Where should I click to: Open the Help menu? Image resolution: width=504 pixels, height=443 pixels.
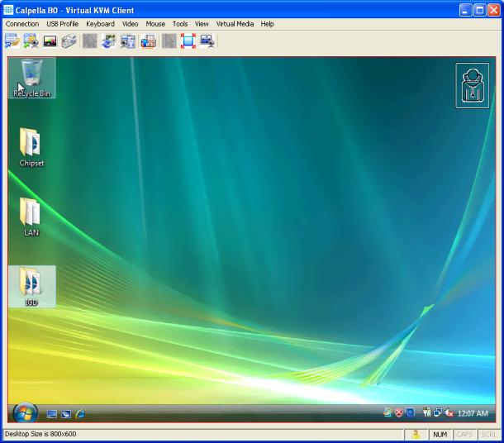coord(267,24)
